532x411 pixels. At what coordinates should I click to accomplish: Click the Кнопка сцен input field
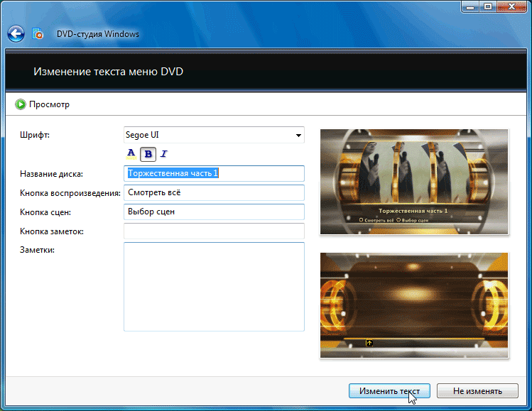point(214,212)
